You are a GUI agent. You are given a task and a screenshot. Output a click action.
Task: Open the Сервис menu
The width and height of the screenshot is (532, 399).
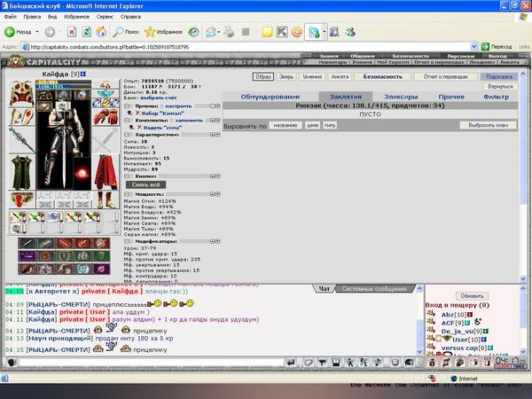tap(105, 16)
